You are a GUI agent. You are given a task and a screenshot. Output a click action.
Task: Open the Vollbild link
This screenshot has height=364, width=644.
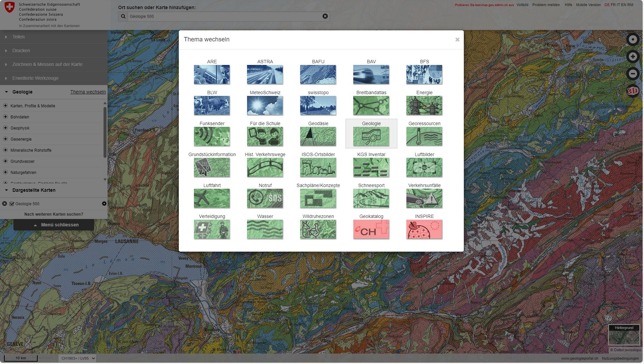[522, 5]
